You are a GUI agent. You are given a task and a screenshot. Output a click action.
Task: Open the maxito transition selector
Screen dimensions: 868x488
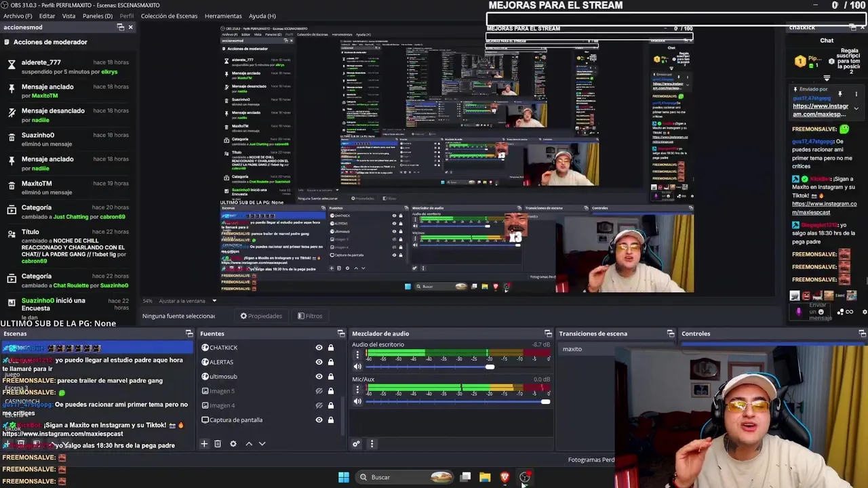coord(585,349)
